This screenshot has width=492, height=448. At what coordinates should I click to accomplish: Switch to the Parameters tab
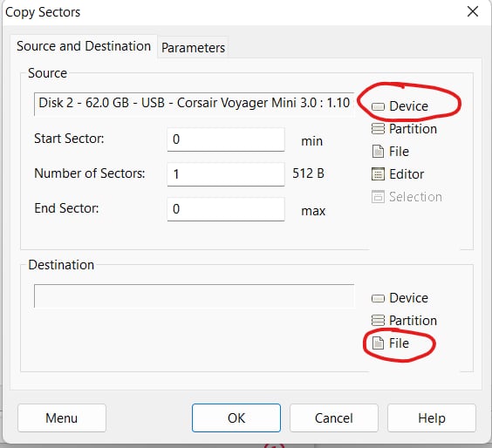click(x=193, y=48)
